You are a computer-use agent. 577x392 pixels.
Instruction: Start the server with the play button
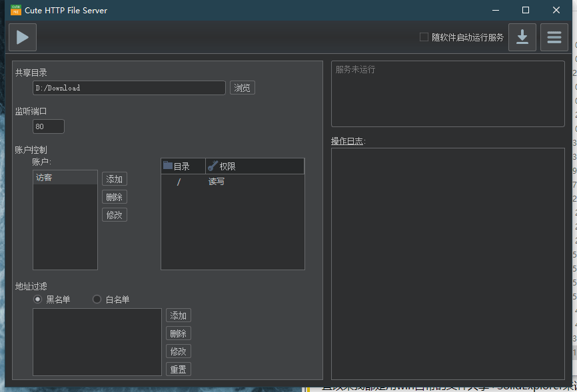point(23,37)
